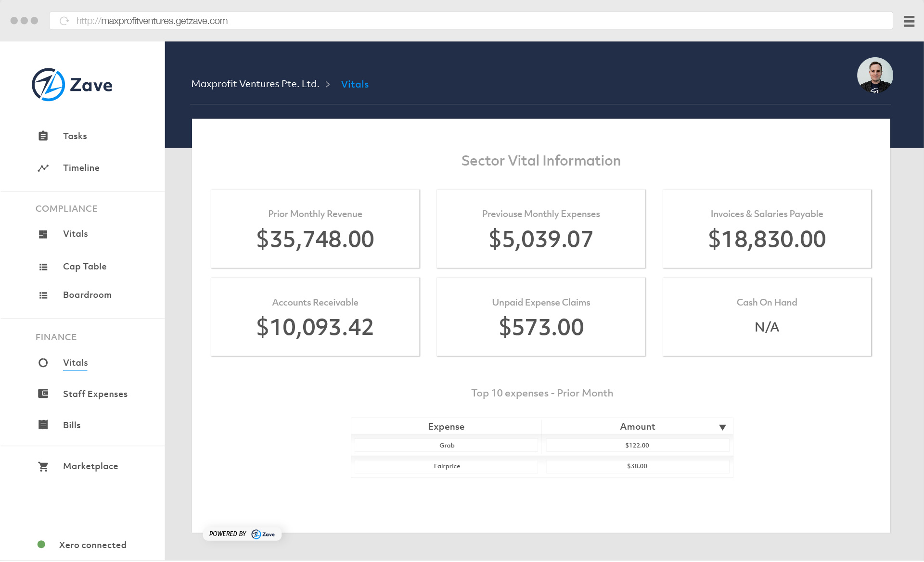
Task: Click the Staff Expenses wallet icon
Action: pyautogui.click(x=43, y=394)
